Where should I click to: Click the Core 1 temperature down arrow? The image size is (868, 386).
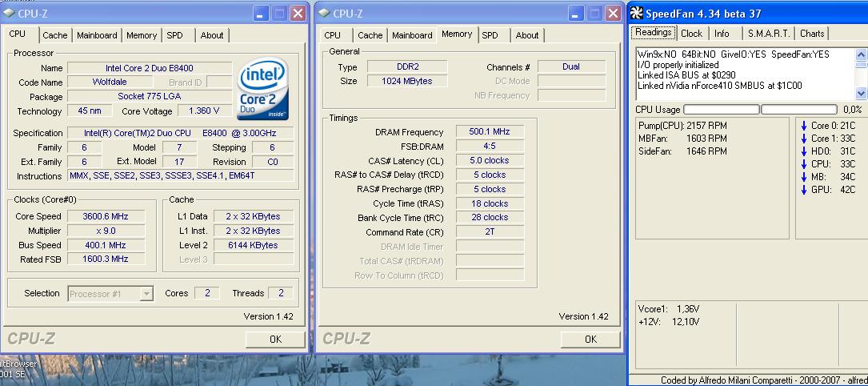[x=804, y=139]
